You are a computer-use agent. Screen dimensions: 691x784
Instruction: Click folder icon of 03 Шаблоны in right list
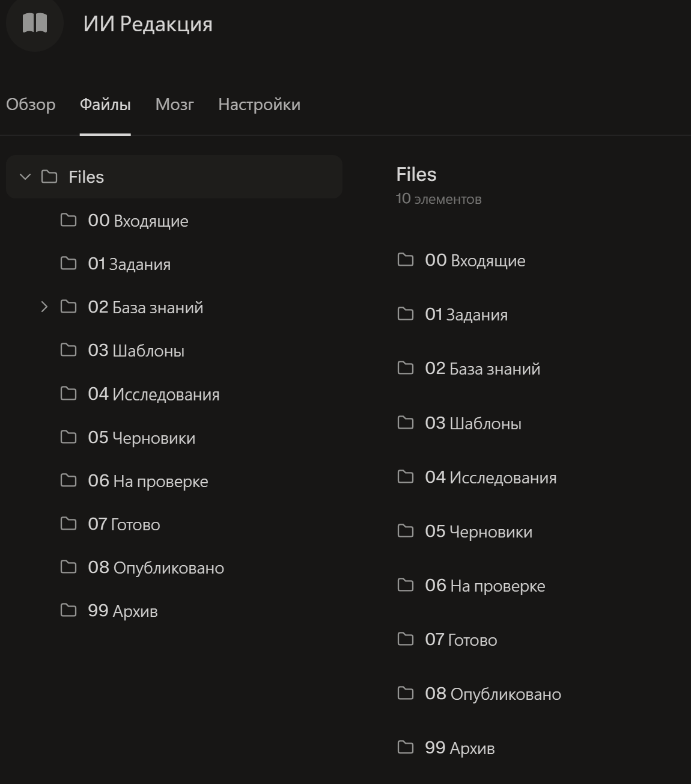[406, 423]
